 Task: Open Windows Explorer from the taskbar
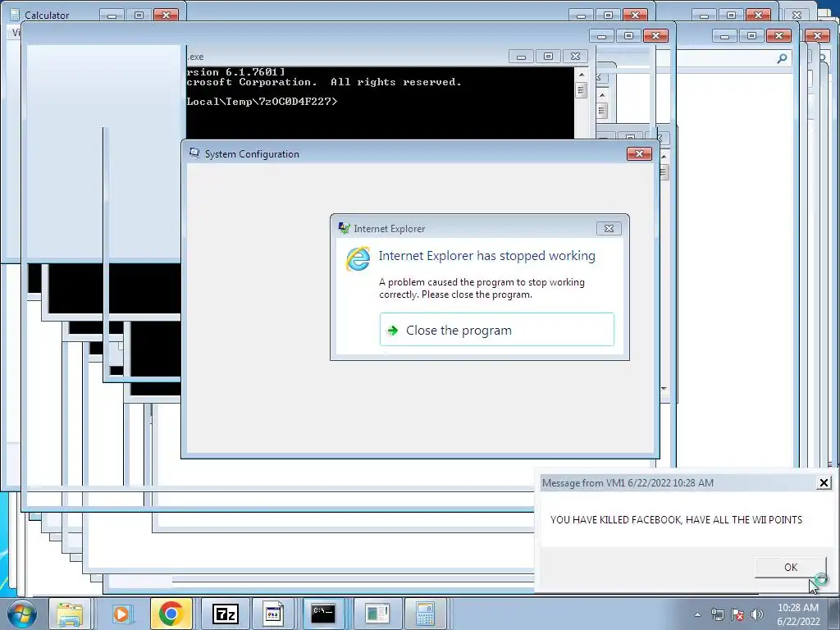[71, 614]
